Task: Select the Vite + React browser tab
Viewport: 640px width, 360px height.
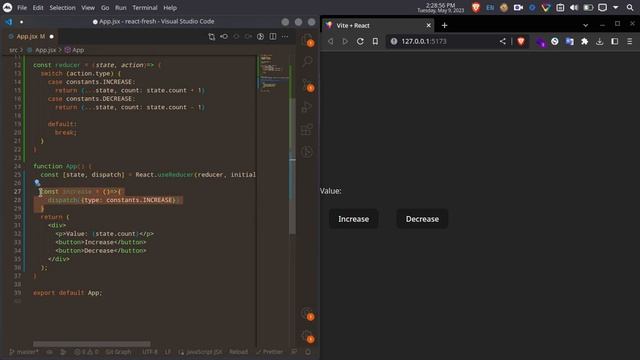Action: point(378,25)
